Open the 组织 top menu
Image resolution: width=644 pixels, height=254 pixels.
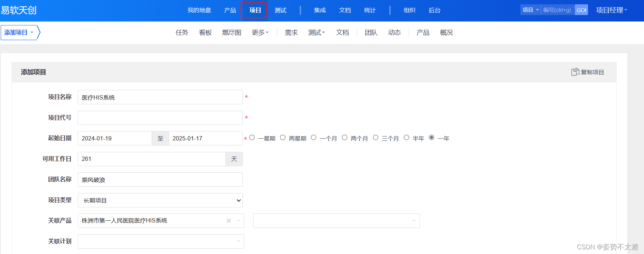[x=409, y=10]
